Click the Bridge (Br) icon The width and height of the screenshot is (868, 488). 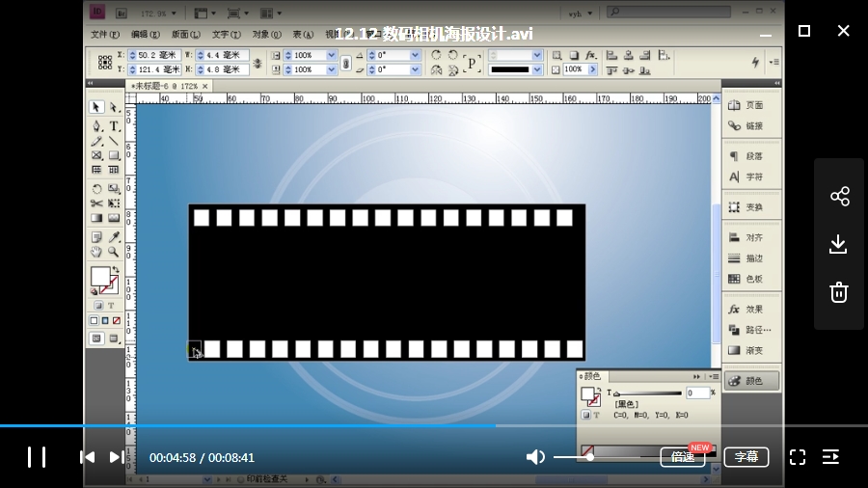[122, 13]
